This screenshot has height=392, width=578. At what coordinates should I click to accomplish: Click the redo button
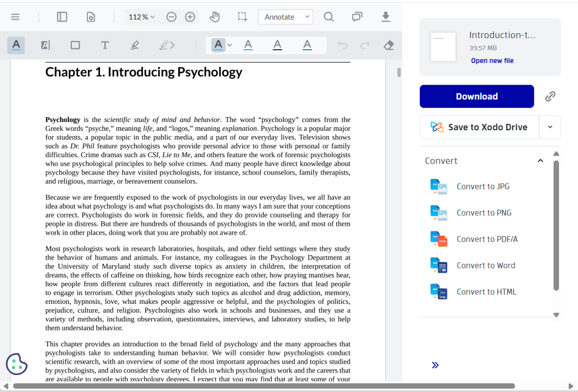point(365,45)
